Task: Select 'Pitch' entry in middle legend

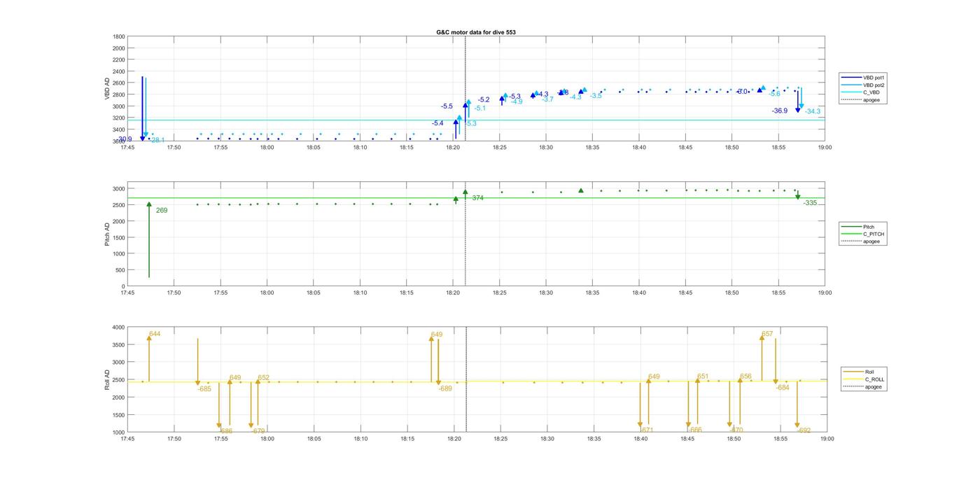Action: 869,227
